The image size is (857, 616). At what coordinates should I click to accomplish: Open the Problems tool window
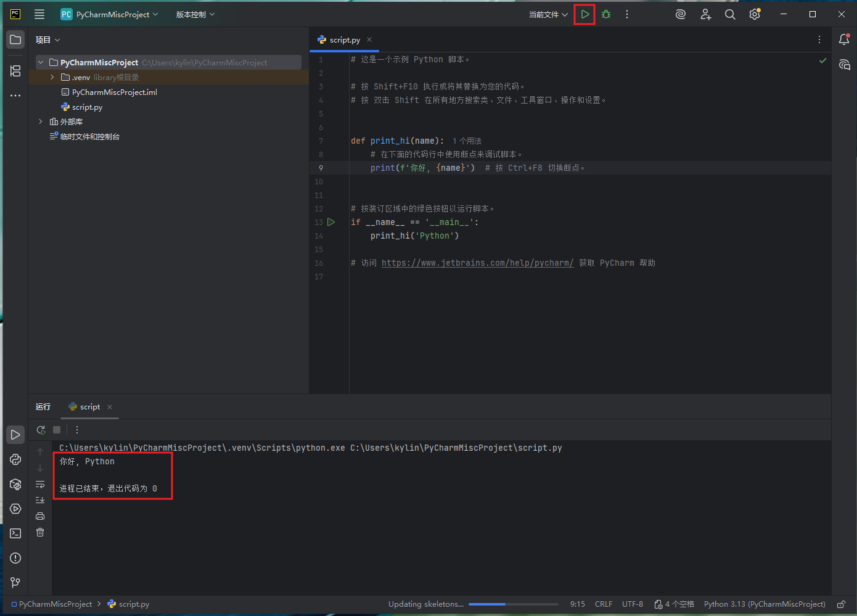[15, 558]
